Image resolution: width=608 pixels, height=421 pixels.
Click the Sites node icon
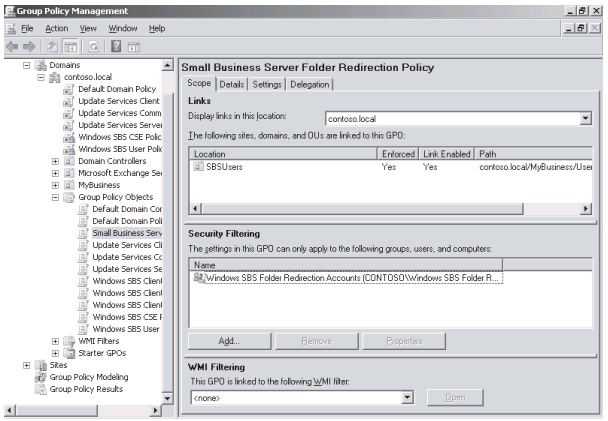(x=40, y=365)
